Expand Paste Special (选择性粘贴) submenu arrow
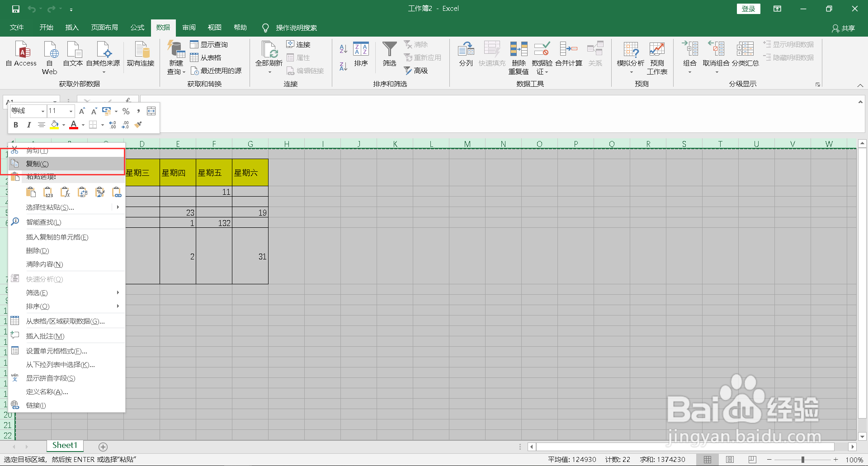This screenshot has height=466, width=868. 118,207
